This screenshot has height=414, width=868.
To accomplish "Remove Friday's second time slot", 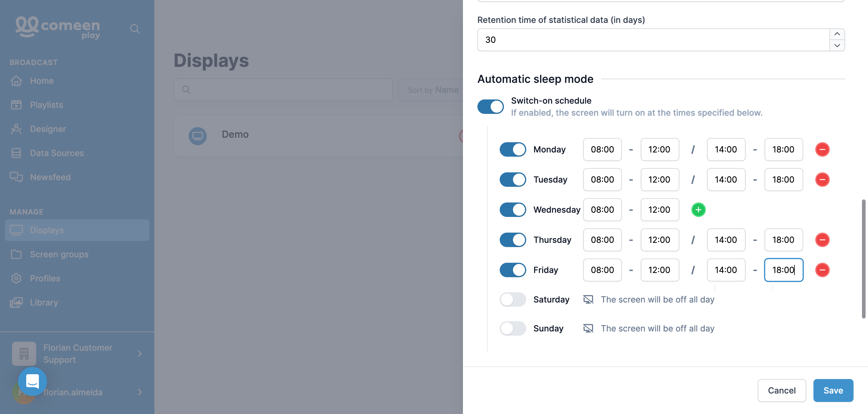I will click(822, 270).
